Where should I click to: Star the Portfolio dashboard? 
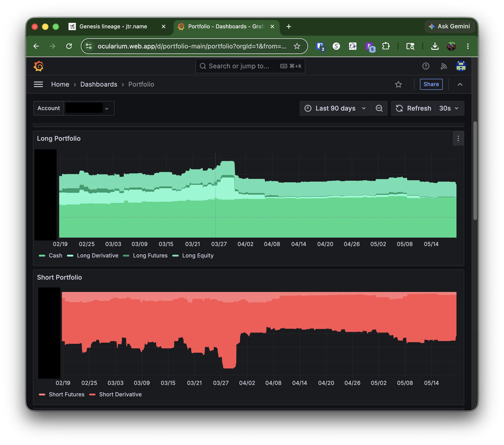point(398,84)
